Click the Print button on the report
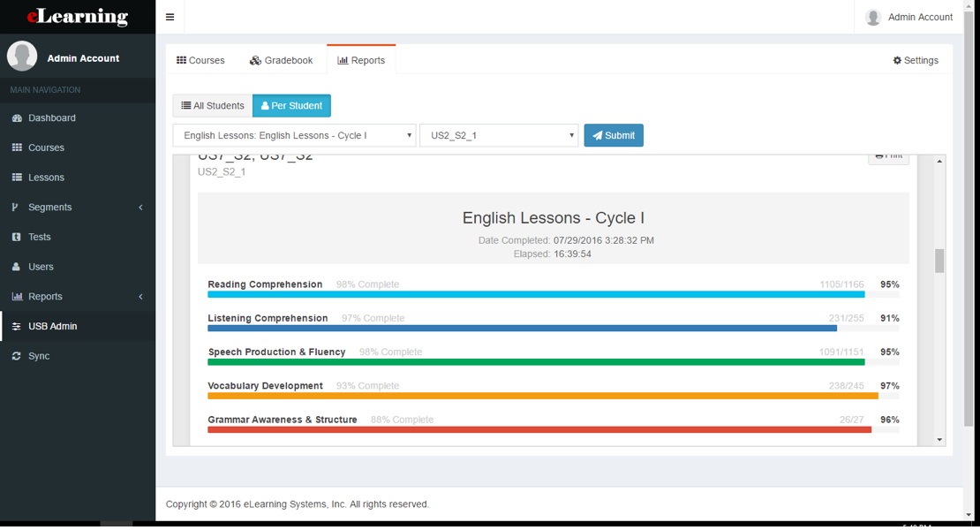 888,155
